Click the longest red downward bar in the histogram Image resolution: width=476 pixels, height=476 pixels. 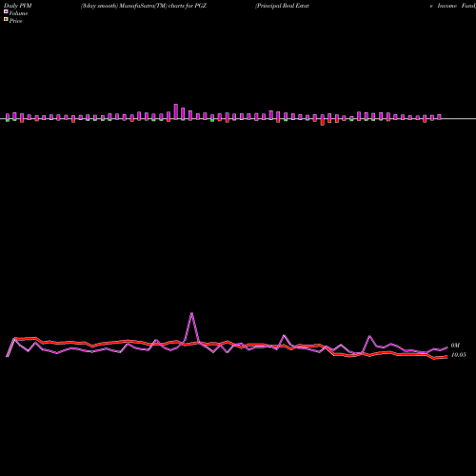coord(323,122)
